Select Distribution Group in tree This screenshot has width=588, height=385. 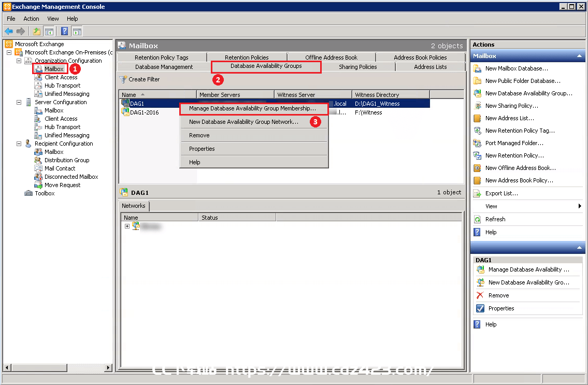[67, 160]
